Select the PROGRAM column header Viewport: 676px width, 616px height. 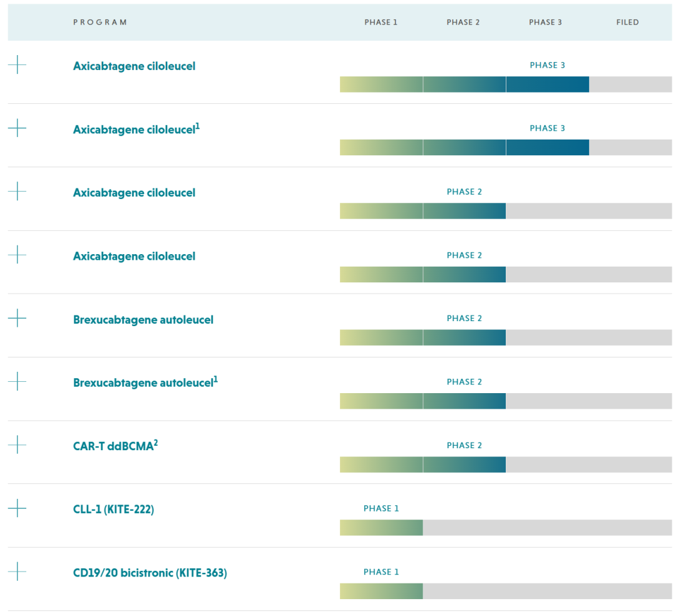(x=100, y=23)
